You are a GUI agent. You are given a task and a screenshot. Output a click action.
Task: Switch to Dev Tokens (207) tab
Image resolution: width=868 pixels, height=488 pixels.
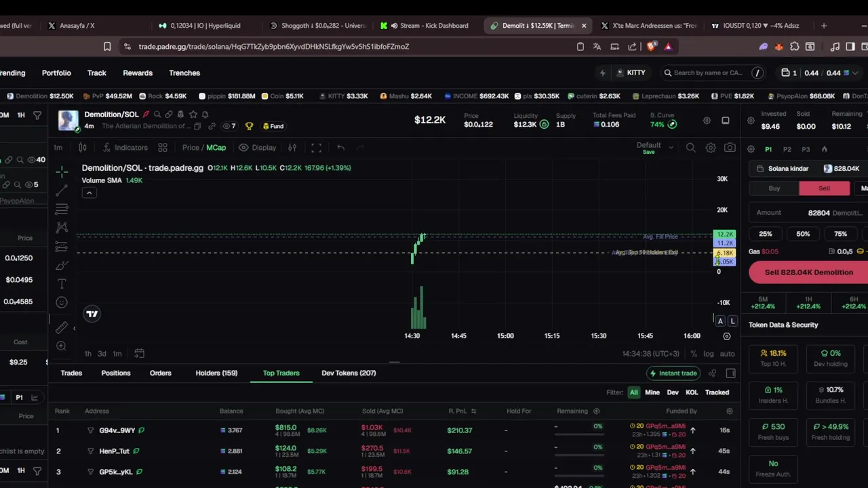coord(349,373)
